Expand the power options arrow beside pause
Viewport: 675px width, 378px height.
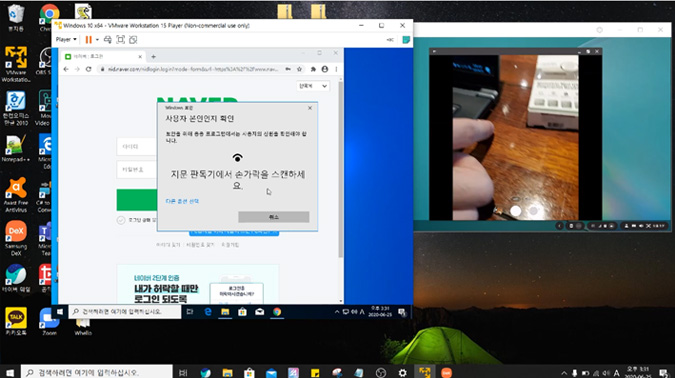click(97, 40)
